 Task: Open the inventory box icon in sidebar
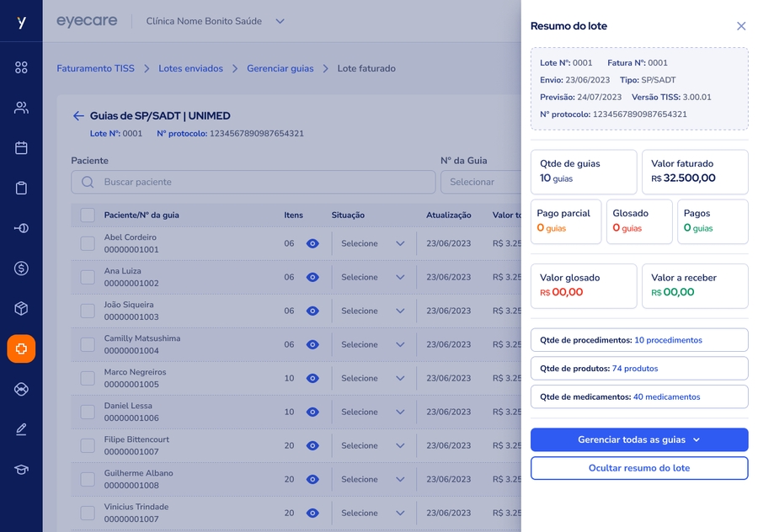[x=21, y=309]
